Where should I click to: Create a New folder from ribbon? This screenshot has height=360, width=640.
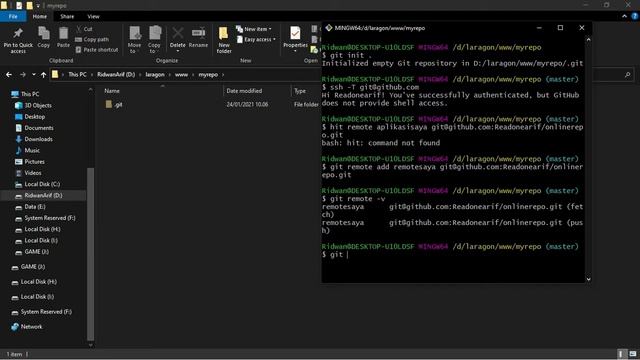point(224,40)
